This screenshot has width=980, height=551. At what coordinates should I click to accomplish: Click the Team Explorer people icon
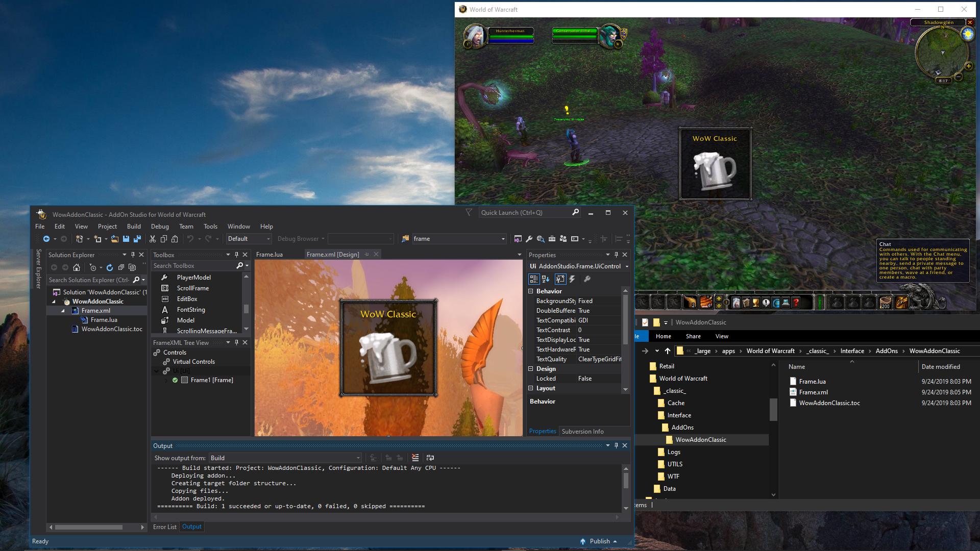pyautogui.click(x=563, y=239)
